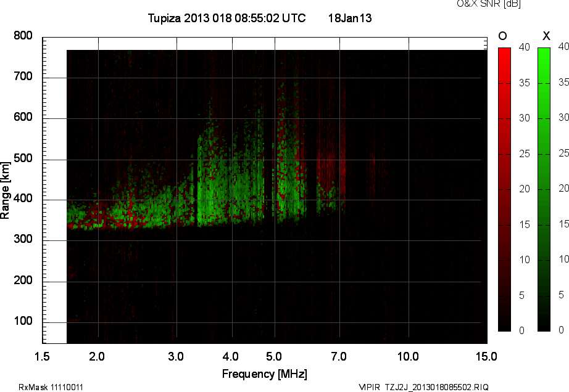The width and height of the screenshot is (569, 392).
Task: Click the 15 label beside the red colorbar
Action: coord(525,224)
